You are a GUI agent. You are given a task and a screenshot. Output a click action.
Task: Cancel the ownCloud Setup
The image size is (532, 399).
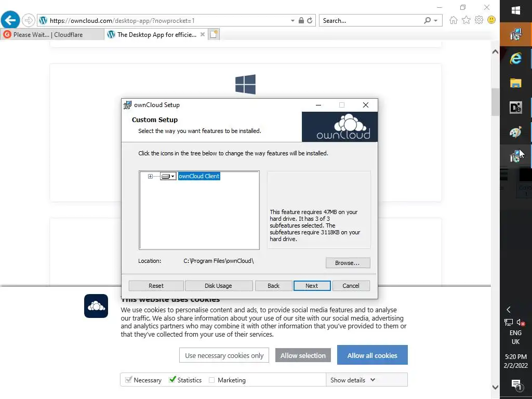tap(351, 286)
